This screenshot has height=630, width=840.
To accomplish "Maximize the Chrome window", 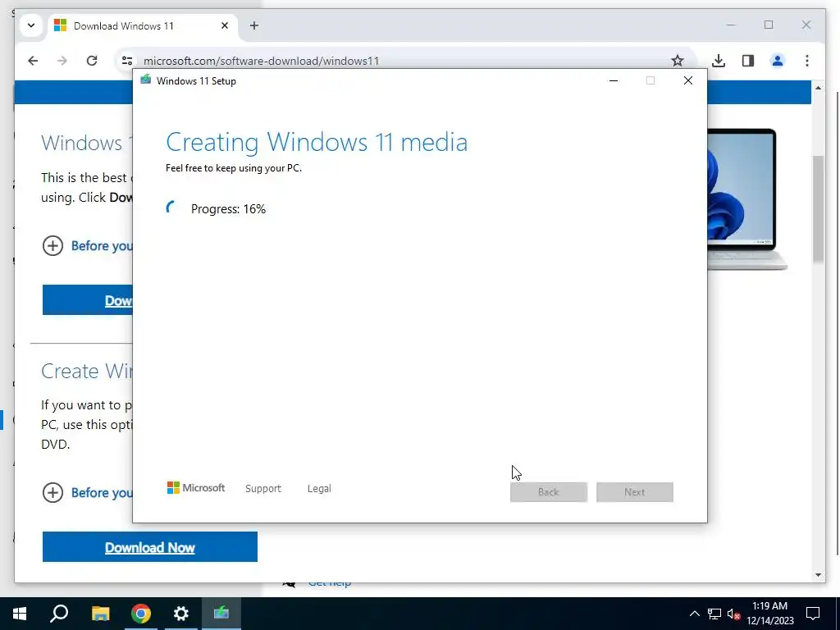I will point(768,25).
